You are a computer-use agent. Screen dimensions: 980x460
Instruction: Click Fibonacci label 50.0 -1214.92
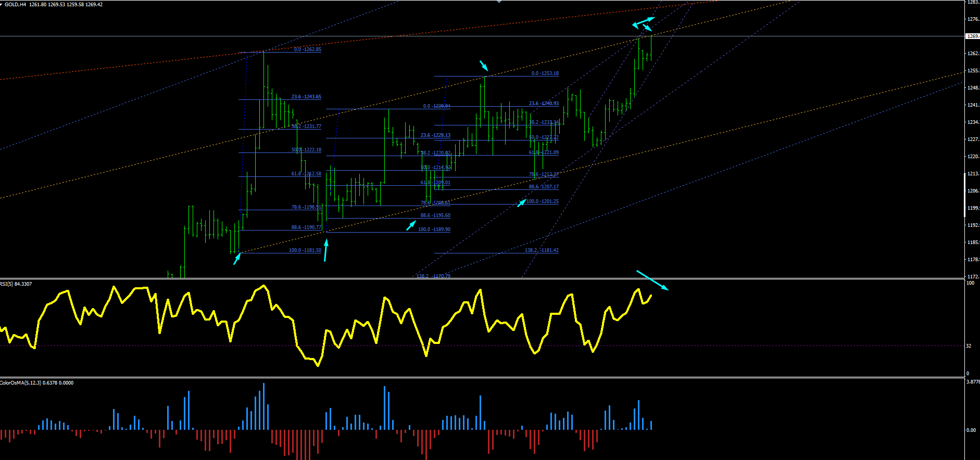click(435, 168)
